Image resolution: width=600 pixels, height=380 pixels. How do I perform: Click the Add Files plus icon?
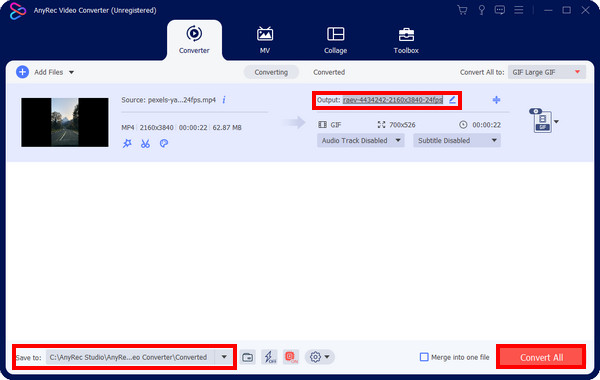click(x=22, y=72)
